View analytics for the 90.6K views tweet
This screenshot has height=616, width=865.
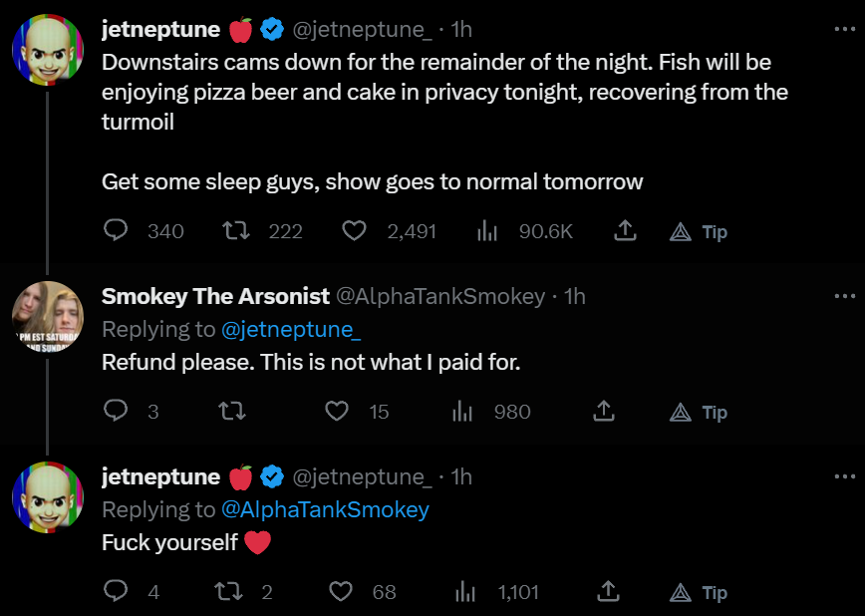point(487,231)
